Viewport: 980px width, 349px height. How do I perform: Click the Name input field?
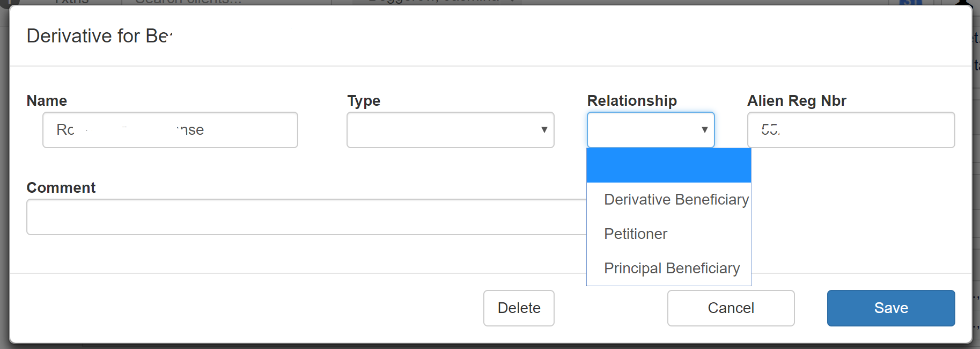click(170, 130)
